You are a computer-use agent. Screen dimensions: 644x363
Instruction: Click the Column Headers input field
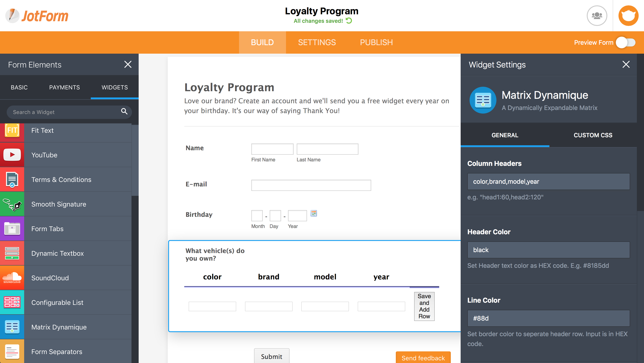(549, 181)
